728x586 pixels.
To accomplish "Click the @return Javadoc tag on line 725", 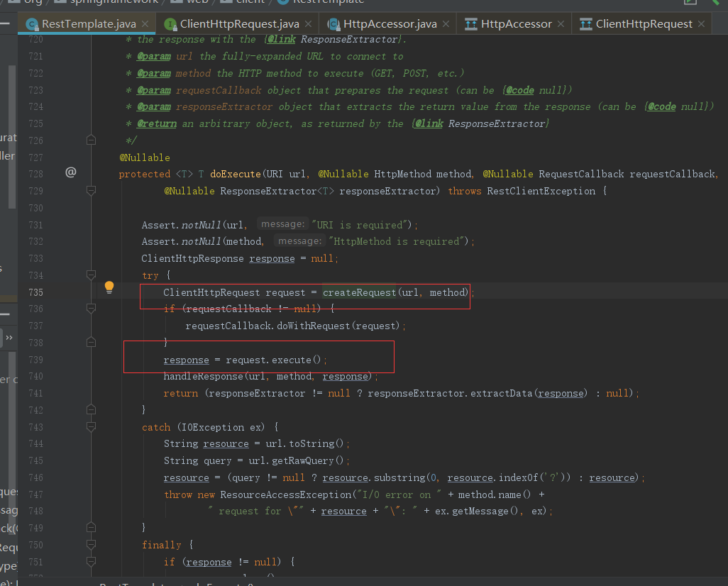I will 157,123.
